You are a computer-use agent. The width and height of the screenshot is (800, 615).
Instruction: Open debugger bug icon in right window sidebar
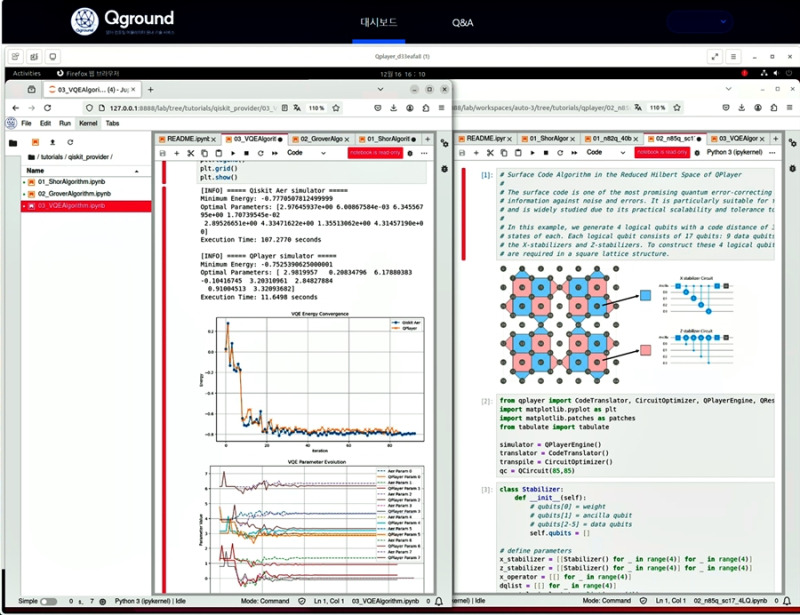coord(792,168)
